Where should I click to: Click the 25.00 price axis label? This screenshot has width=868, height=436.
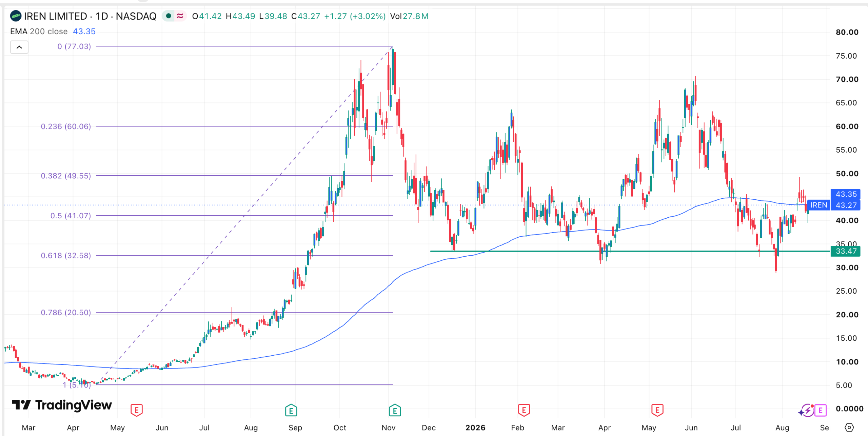pyautogui.click(x=846, y=291)
